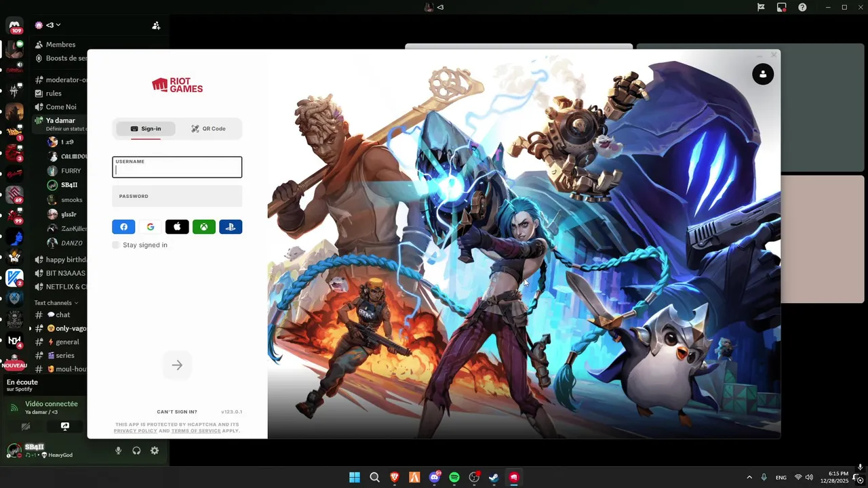Open taskbar volume control
Image resolution: width=868 pixels, height=488 pixels.
(809, 477)
